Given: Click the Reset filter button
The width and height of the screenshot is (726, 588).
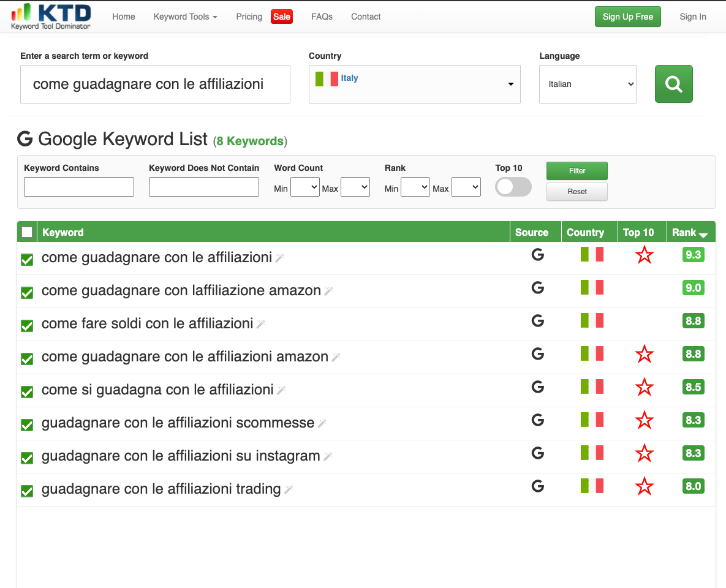Looking at the screenshot, I should 577,192.
